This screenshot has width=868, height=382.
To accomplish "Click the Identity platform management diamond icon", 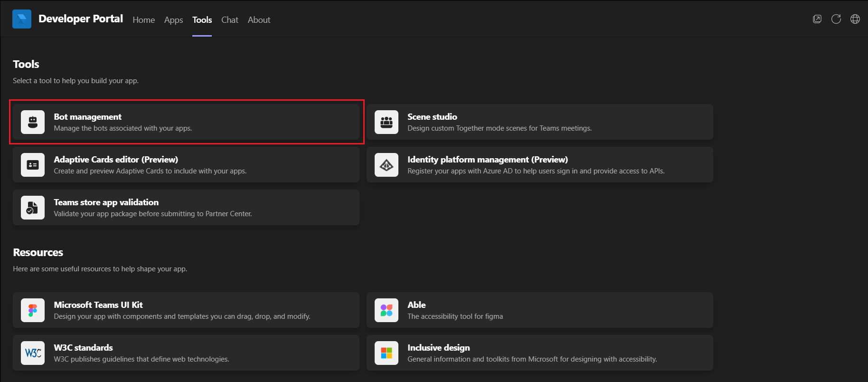I will [x=387, y=165].
